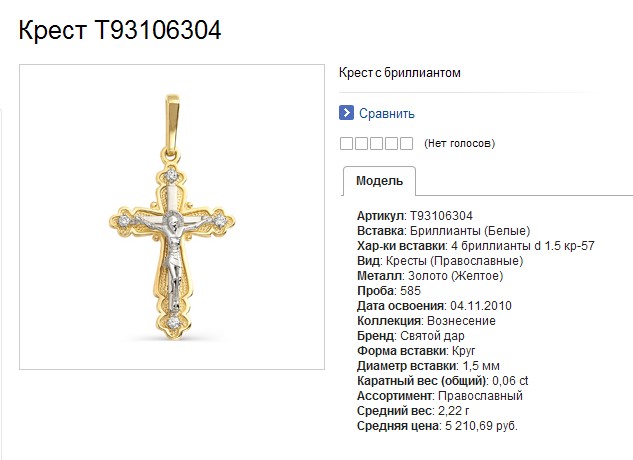Click the Бренд Святой дар entry
Image resolution: width=633 pixels, height=460 pixels.
coord(411,336)
